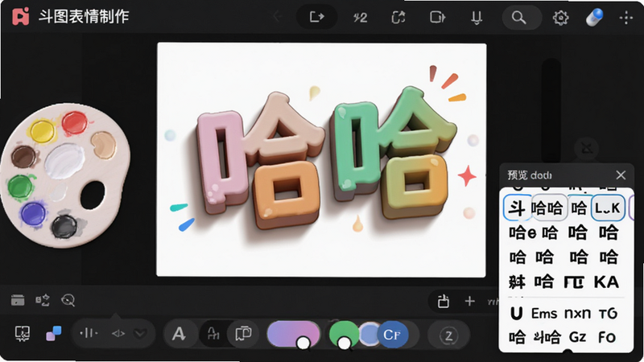
Task: Pick the red paint on the palette
Action: point(75,122)
